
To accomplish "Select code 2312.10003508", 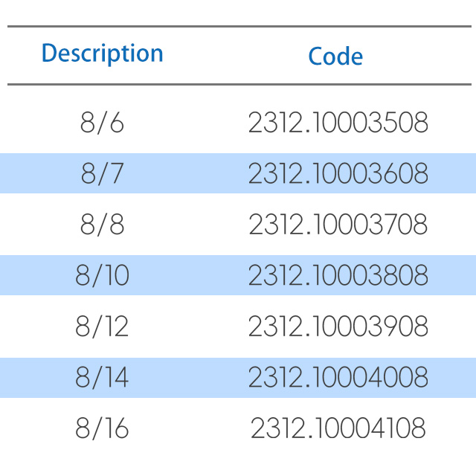I will (338, 122).
